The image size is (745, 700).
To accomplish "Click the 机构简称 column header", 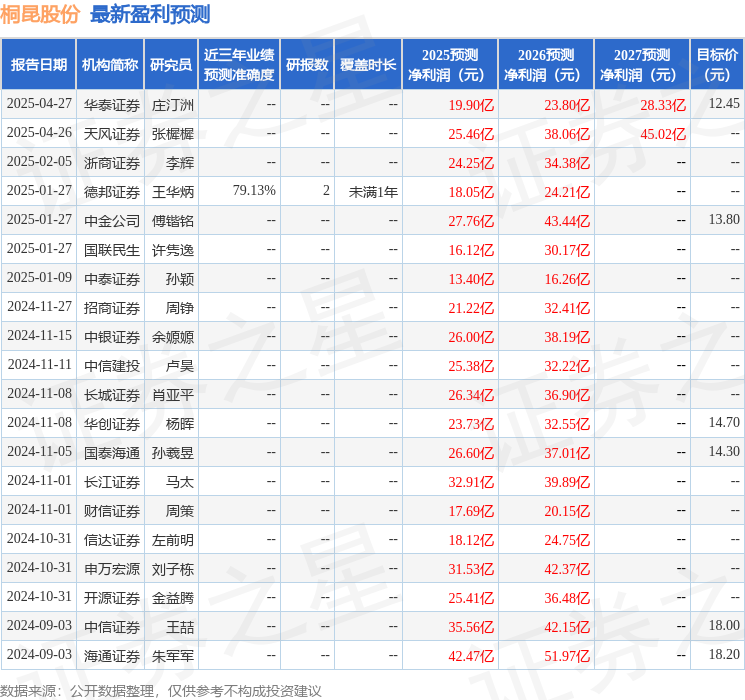I will (110, 65).
